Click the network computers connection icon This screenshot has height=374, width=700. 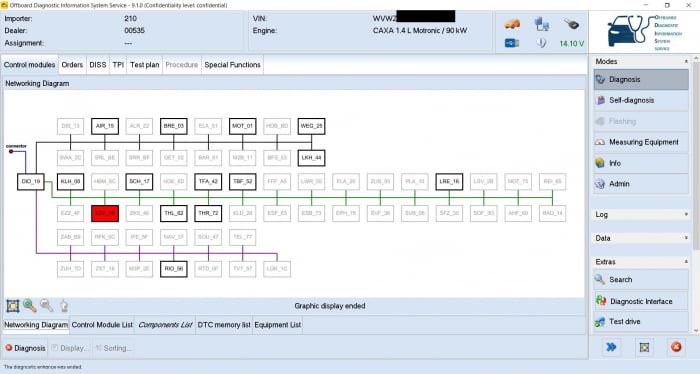coord(542,24)
